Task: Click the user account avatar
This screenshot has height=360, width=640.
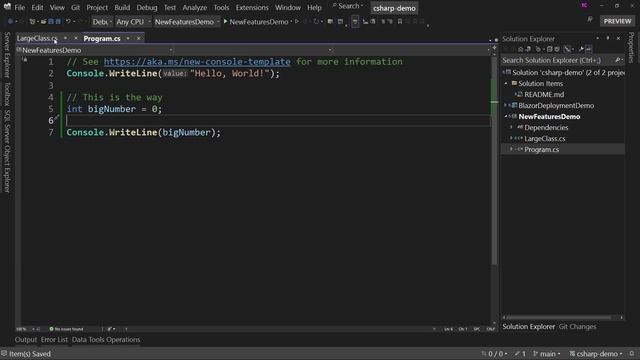Action: coord(584,6)
